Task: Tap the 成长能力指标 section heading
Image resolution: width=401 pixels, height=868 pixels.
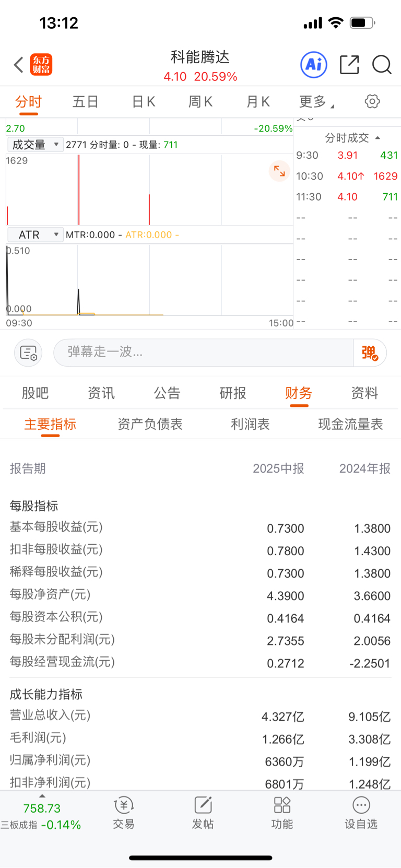Action: [x=46, y=694]
